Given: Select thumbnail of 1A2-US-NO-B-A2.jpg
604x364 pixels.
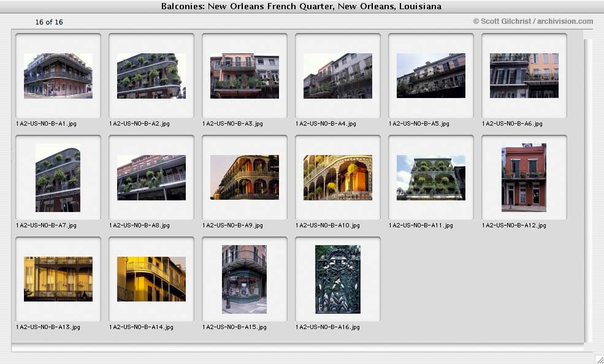Looking at the screenshot, I should click(151, 76).
